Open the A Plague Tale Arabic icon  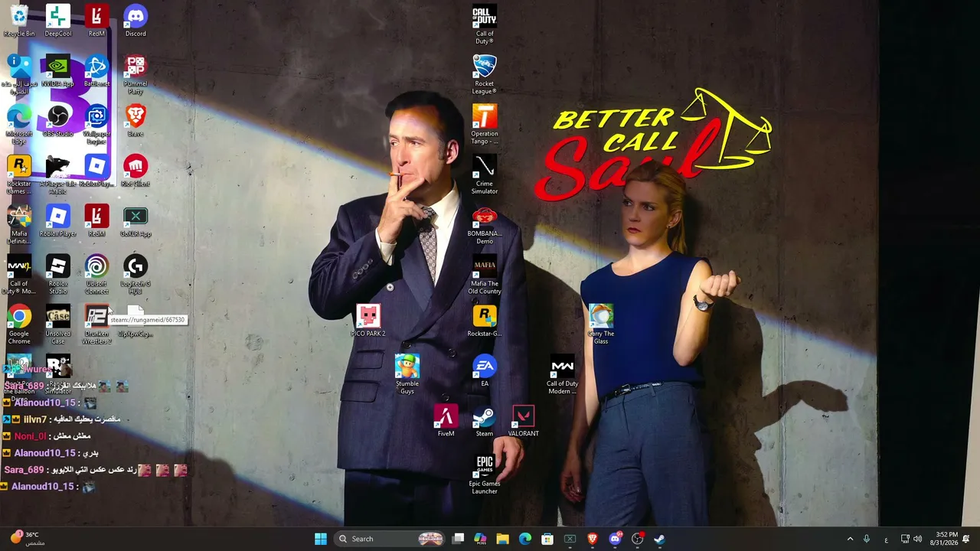pyautogui.click(x=58, y=175)
